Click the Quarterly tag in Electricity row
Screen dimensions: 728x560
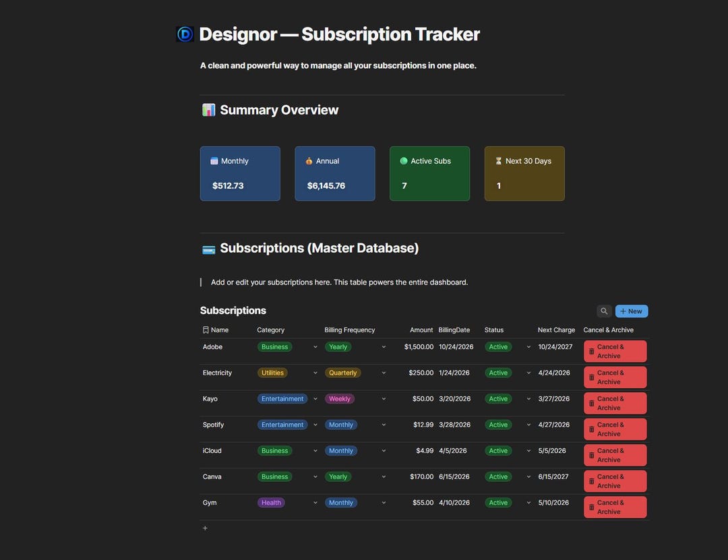342,373
